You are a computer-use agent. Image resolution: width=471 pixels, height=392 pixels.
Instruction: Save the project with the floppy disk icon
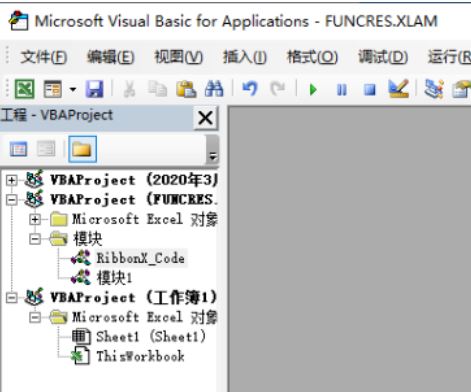click(95, 89)
